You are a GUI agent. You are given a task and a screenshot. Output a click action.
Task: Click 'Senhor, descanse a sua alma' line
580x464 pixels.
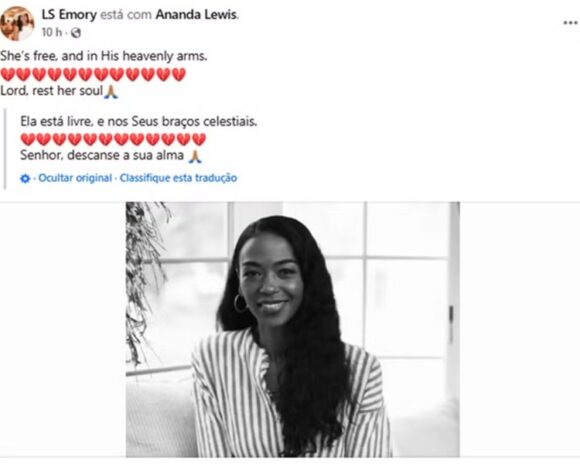[102, 155]
